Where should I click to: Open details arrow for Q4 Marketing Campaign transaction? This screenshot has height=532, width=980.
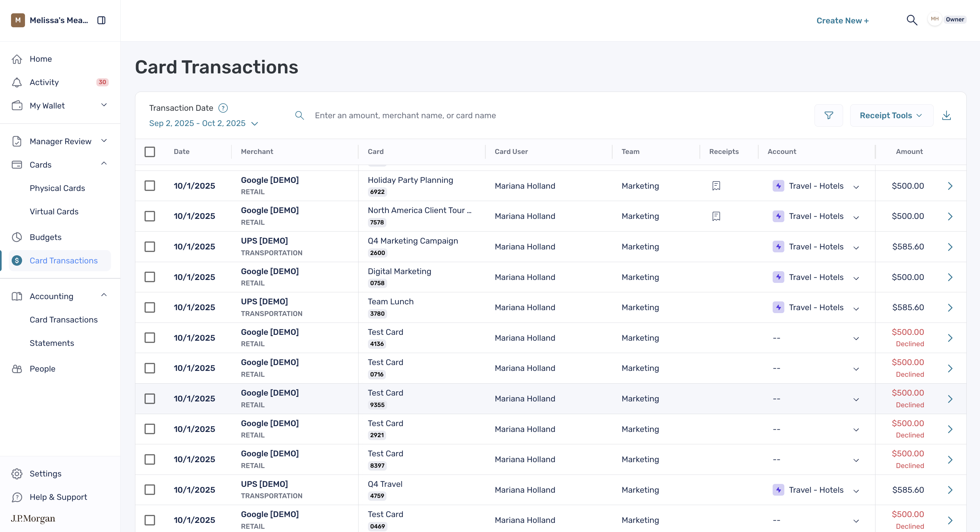click(950, 247)
